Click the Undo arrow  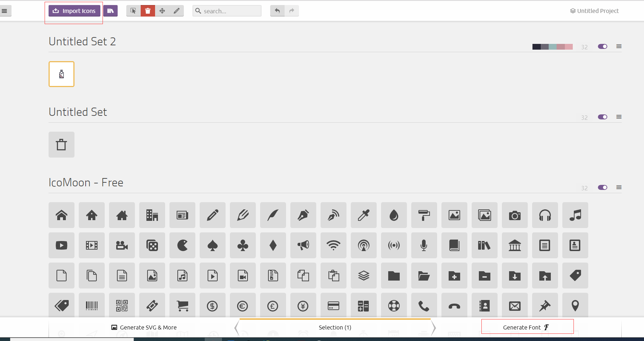click(x=277, y=11)
